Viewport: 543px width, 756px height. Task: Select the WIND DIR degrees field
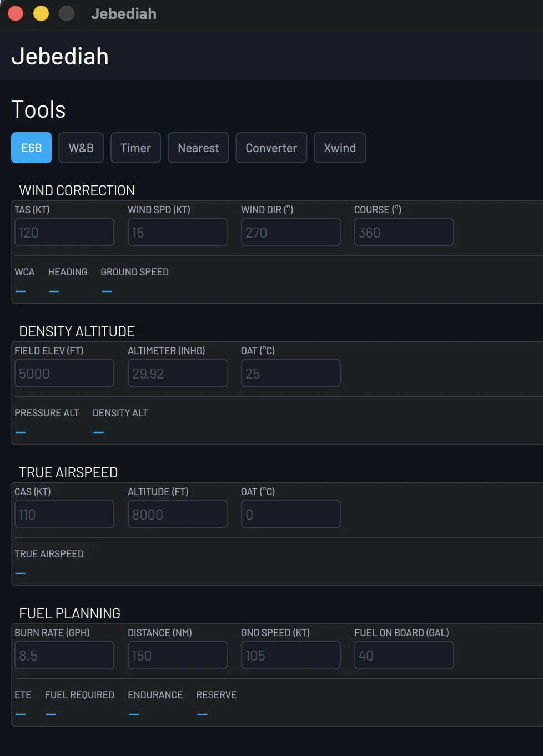pyautogui.click(x=290, y=231)
